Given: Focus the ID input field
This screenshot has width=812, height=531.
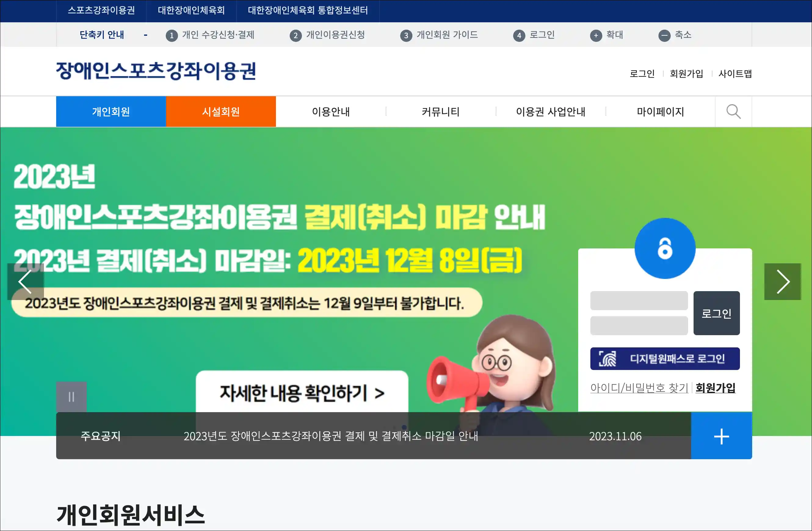Looking at the screenshot, I should tap(639, 301).
